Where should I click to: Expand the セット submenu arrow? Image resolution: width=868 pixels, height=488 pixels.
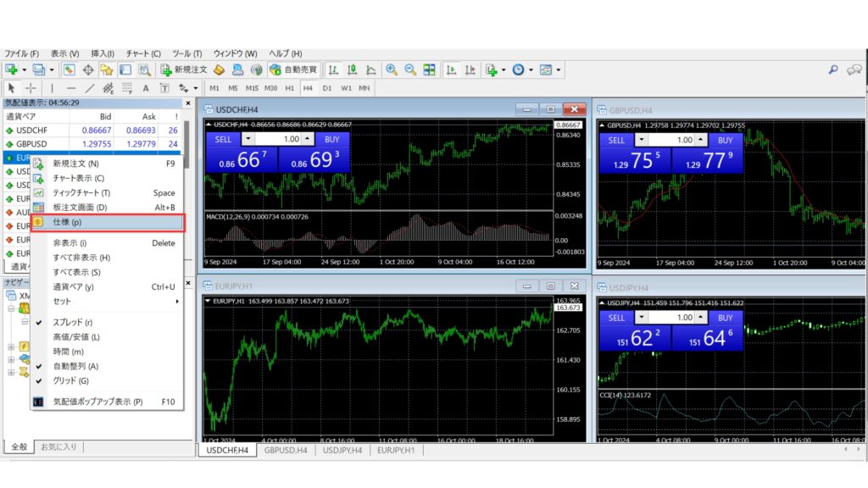point(177,302)
